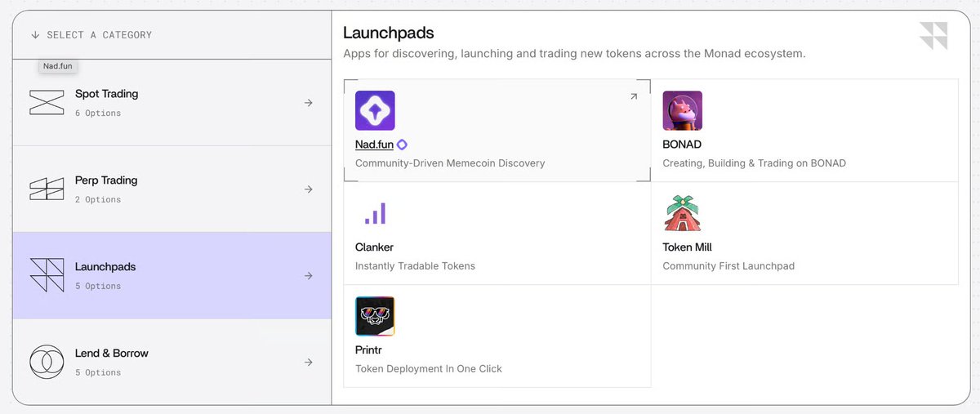The image size is (980, 414).
Task: Open the BONAD app title
Action: pos(682,145)
